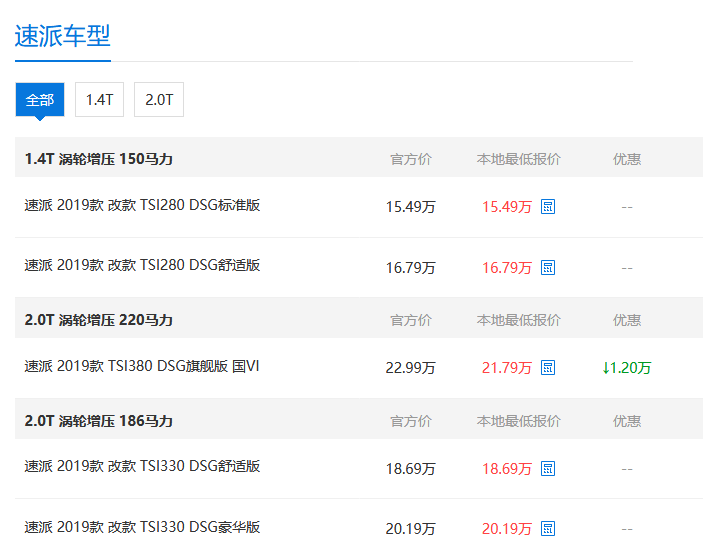Open 速派 2019款 TSI380 DSG旗舰版 国VI link
This screenshot has width=703, height=555.
(142, 366)
